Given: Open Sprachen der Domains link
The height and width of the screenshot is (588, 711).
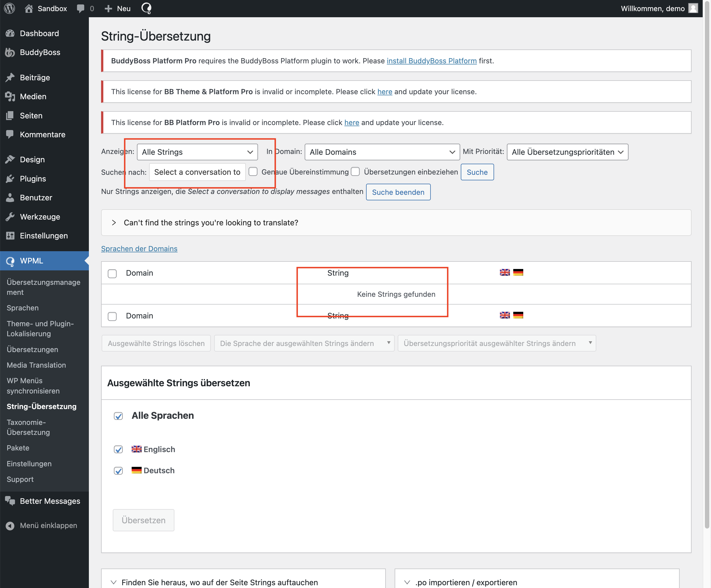Looking at the screenshot, I should tap(139, 249).
